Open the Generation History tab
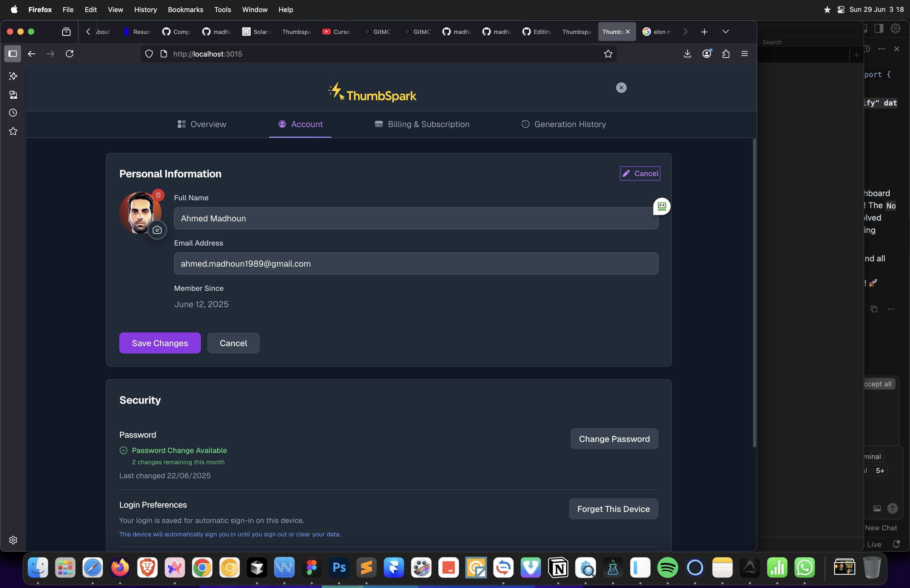 tap(563, 124)
